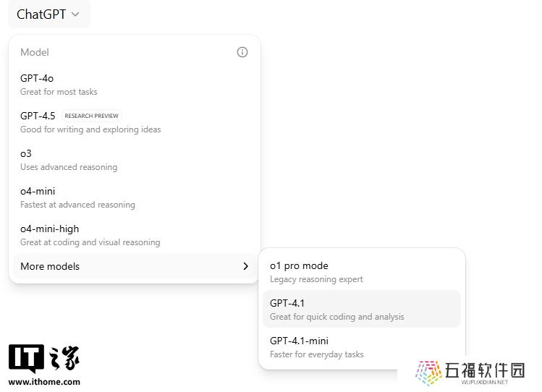Click the IT Home logo icon
The width and height of the screenshot is (542, 392).
coord(44,359)
